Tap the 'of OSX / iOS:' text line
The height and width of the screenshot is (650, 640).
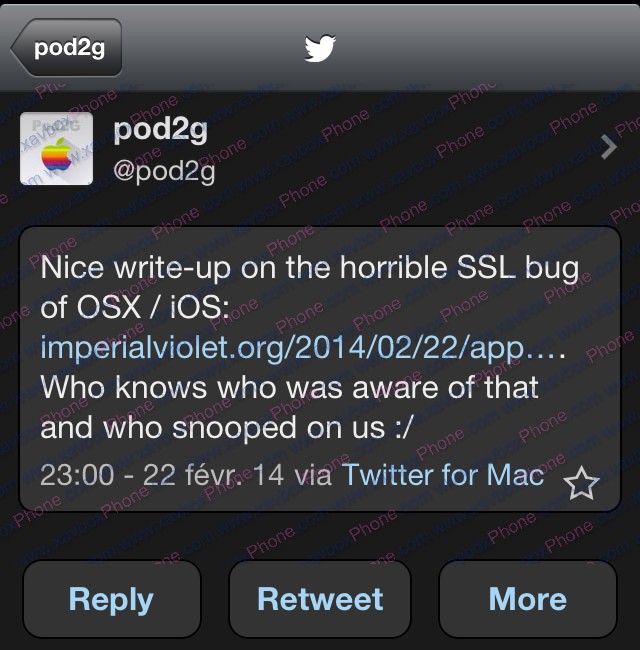click(x=135, y=307)
